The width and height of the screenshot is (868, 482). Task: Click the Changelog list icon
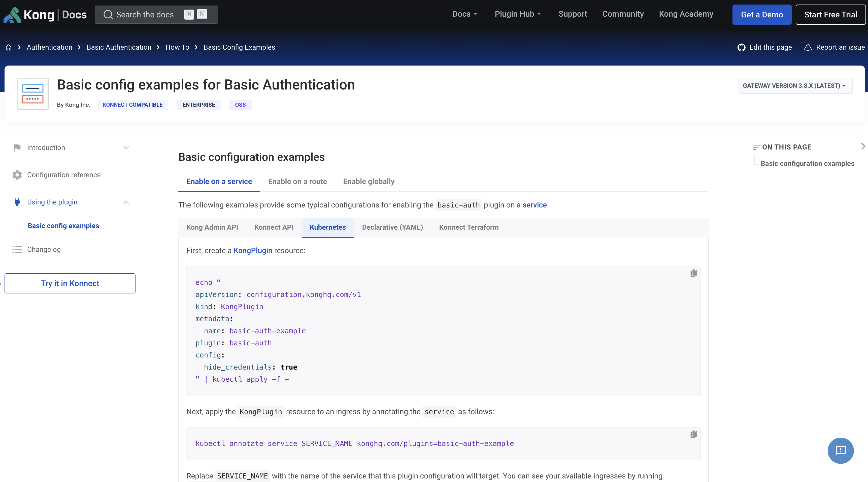pos(17,250)
